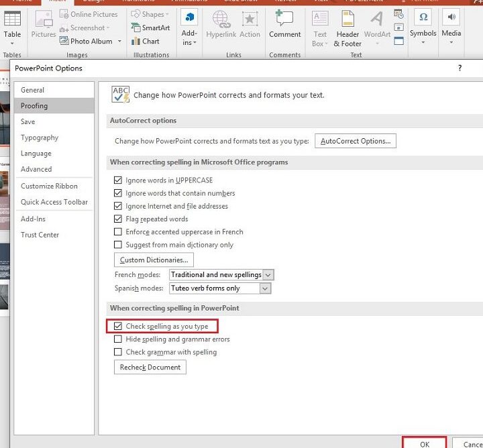Add a new Comment
The height and width of the screenshot is (448, 483).
coord(284,25)
